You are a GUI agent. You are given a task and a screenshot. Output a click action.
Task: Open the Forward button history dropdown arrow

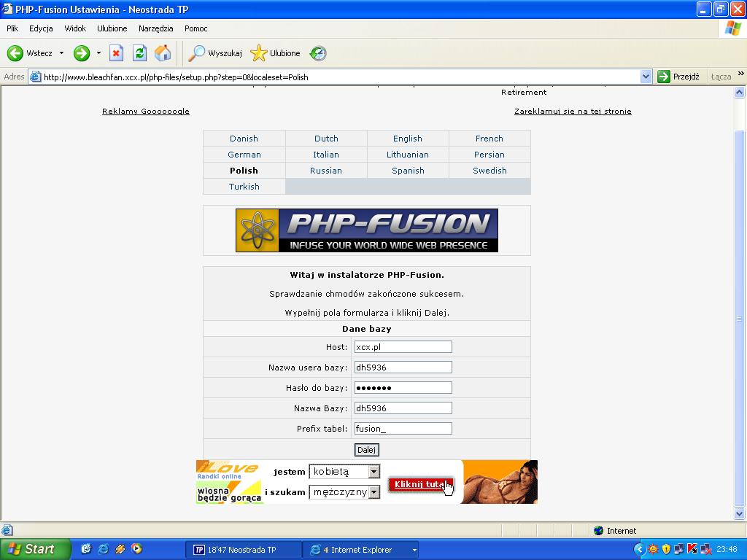pyautogui.click(x=98, y=53)
